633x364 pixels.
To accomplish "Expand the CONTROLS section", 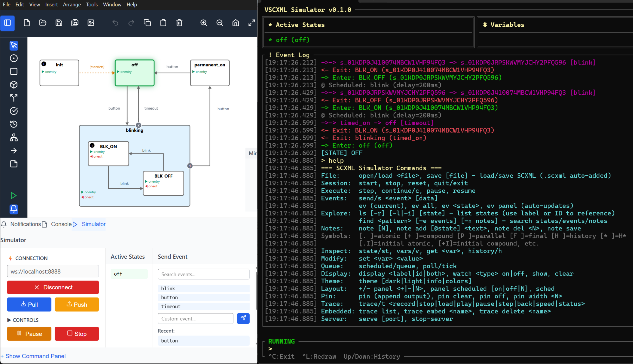I will [23, 320].
